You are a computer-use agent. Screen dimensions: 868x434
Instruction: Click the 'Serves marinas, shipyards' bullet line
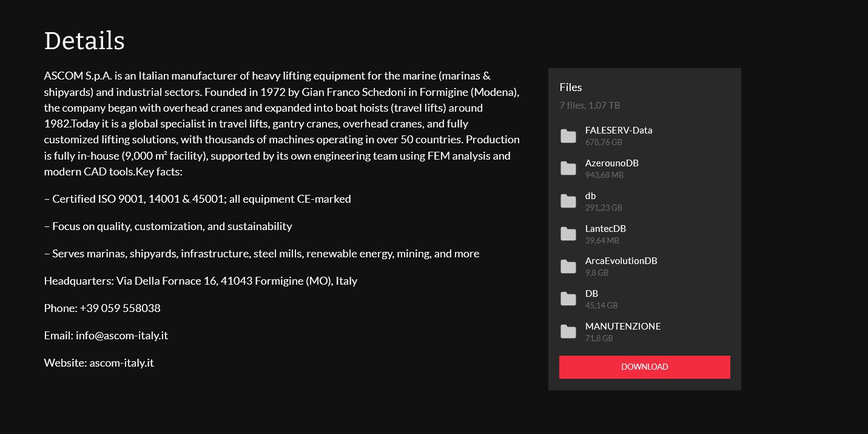262,254
